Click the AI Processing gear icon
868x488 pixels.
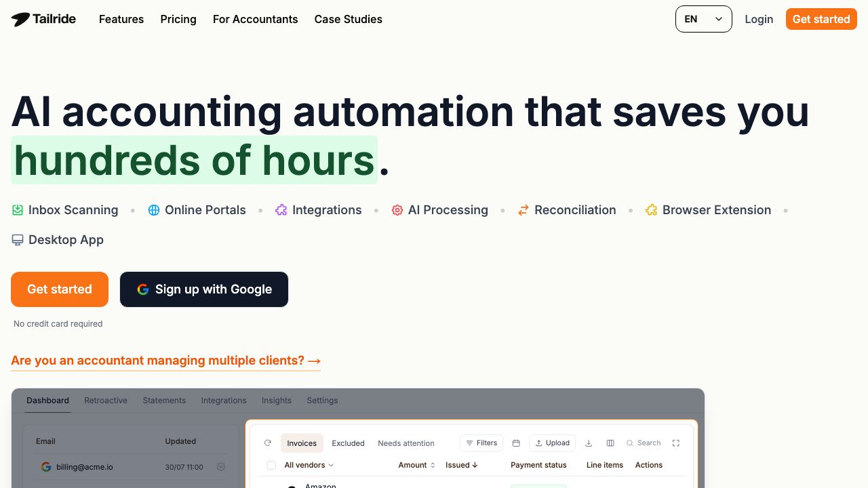click(397, 210)
